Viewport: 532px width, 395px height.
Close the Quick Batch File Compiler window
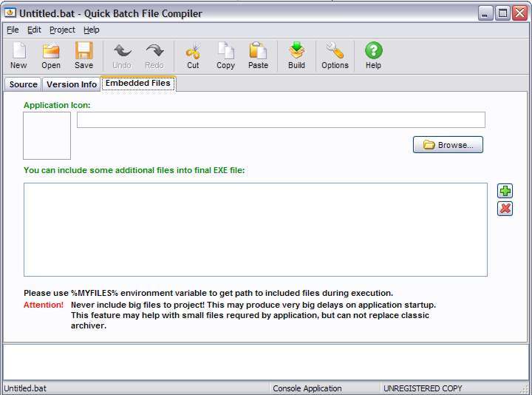pos(519,13)
